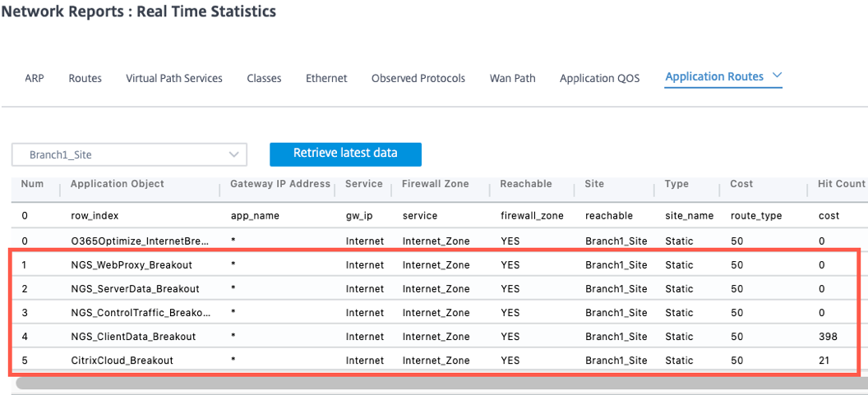Image resolution: width=868 pixels, height=395 pixels.
Task: Click cost 50 in O365Optimize row
Action: [x=736, y=241]
